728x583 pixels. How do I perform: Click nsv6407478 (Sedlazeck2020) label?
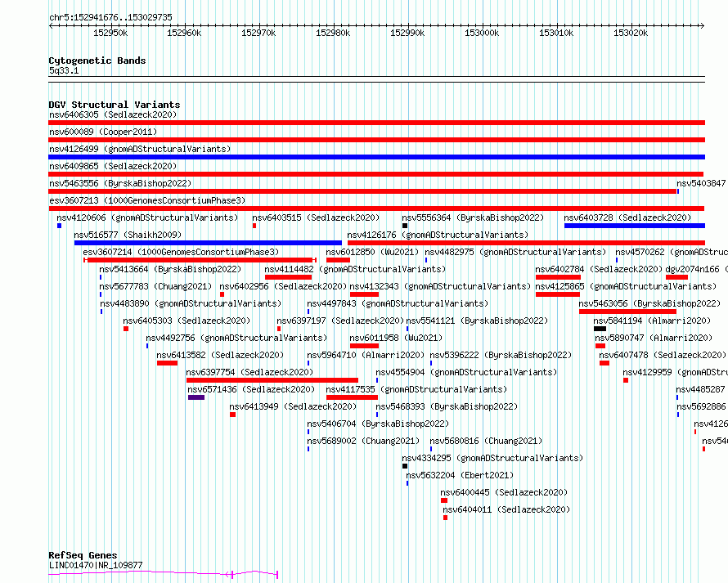663,355
